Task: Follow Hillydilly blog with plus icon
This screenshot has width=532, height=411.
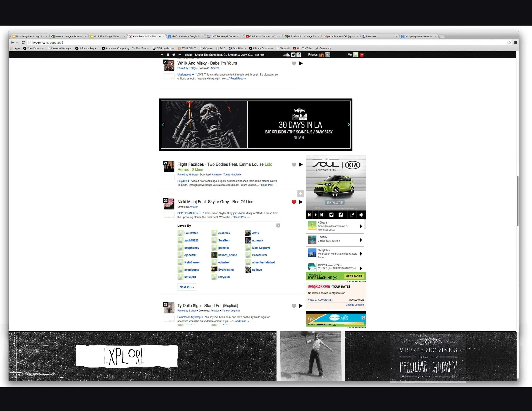Action: (188, 181)
